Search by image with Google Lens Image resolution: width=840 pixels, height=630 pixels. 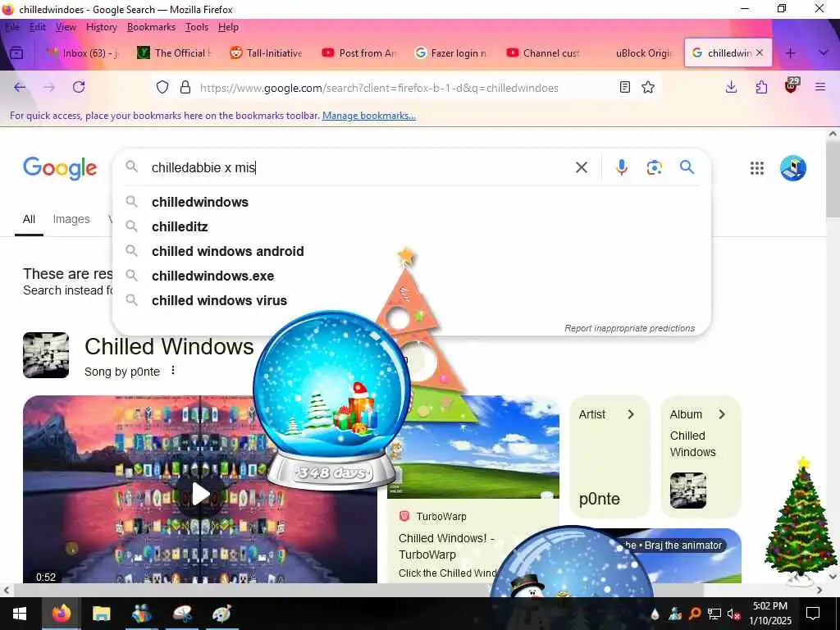[x=654, y=167]
